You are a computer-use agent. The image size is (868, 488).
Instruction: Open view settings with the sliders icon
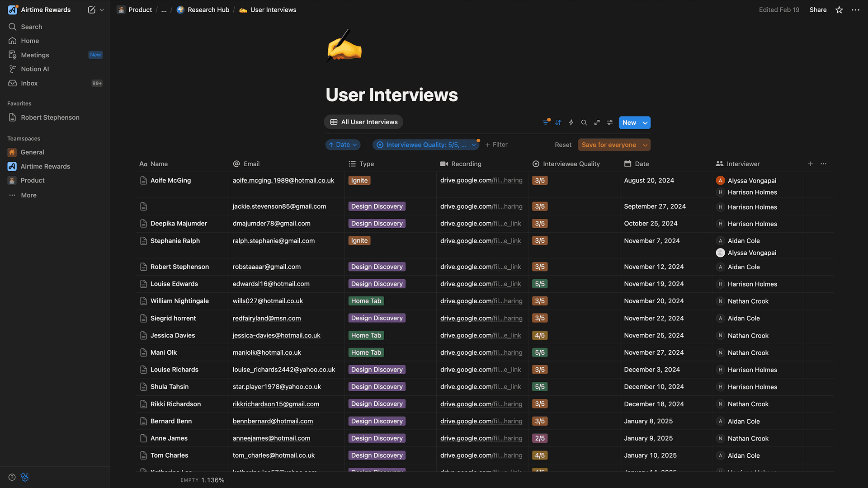610,122
